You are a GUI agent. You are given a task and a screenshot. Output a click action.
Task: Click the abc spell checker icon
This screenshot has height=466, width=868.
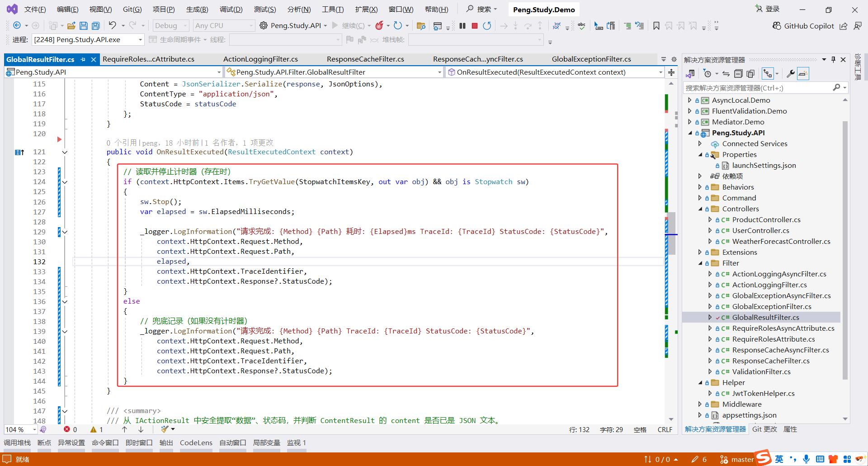[581, 26]
